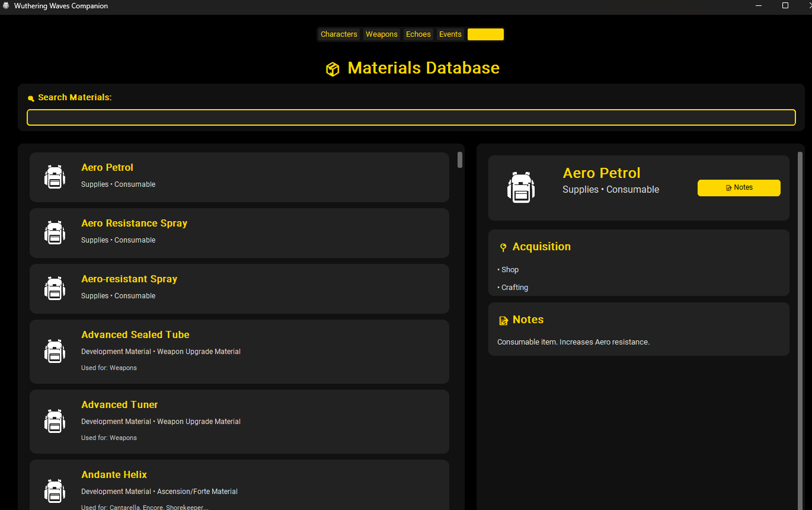Screen dimensions: 812x510
Task: Click the 'Shop' acquisition entry
Action: [509, 270]
